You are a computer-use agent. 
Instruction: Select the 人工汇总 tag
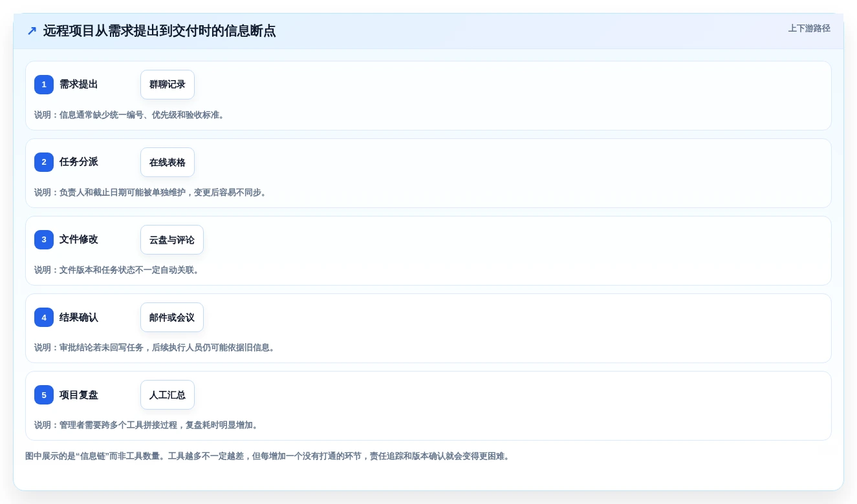pyautogui.click(x=168, y=395)
